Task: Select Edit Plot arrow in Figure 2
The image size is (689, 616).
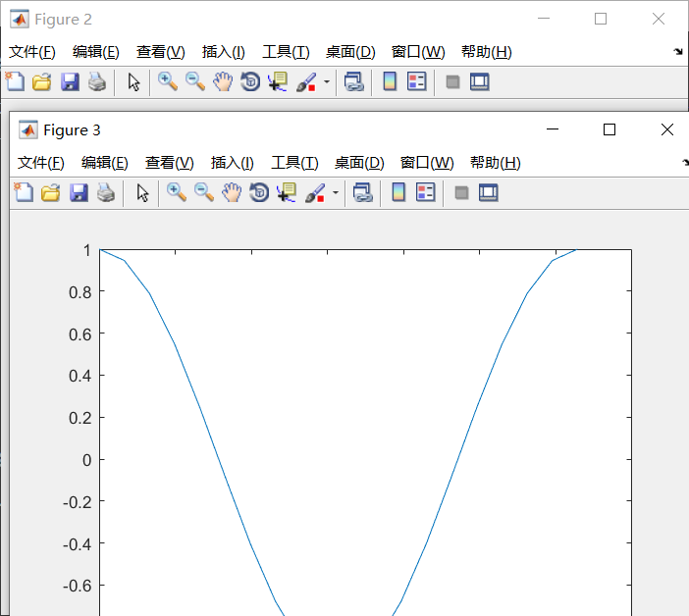Action: click(133, 82)
